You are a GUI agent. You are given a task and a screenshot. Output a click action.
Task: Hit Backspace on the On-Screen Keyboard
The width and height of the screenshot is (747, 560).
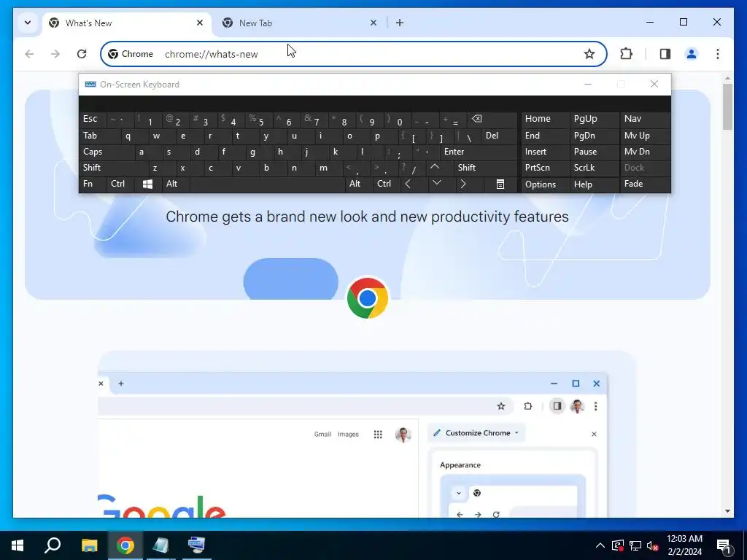[x=492, y=119]
